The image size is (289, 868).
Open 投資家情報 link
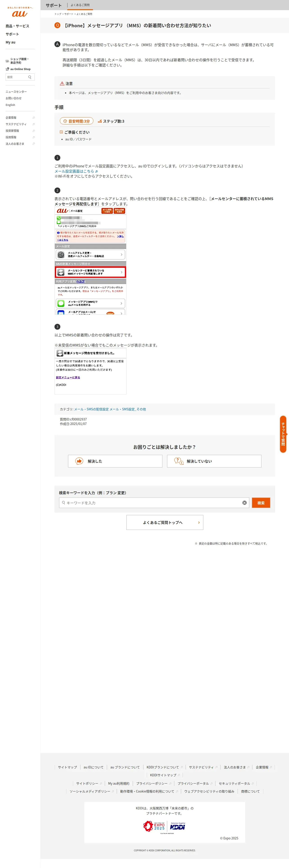click(x=12, y=131)
